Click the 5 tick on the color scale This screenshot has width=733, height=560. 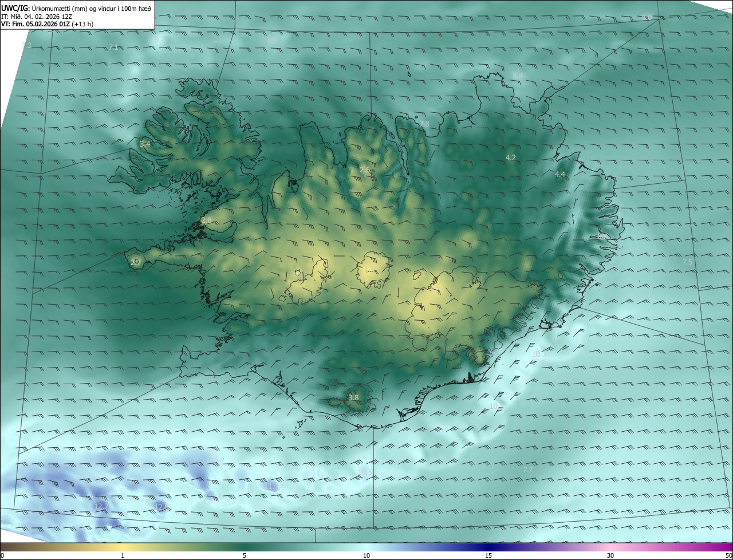(x=245, y=555)
